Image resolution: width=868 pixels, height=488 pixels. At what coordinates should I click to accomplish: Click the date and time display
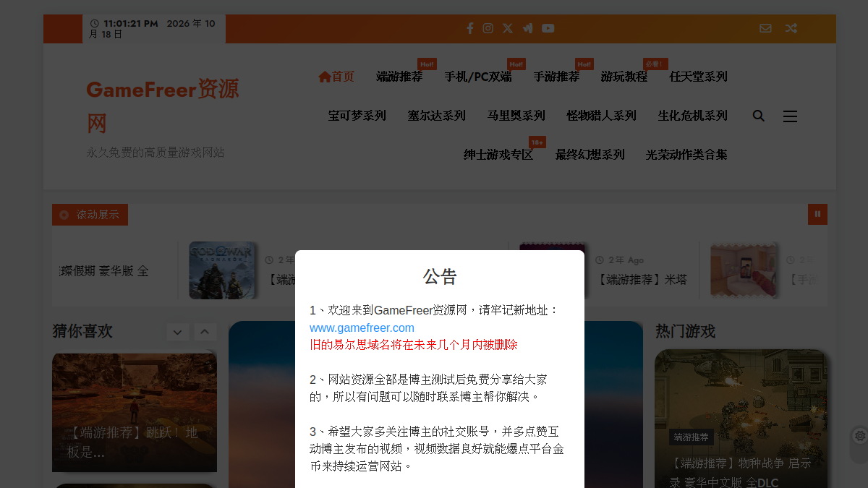click(x=153, y=29)
